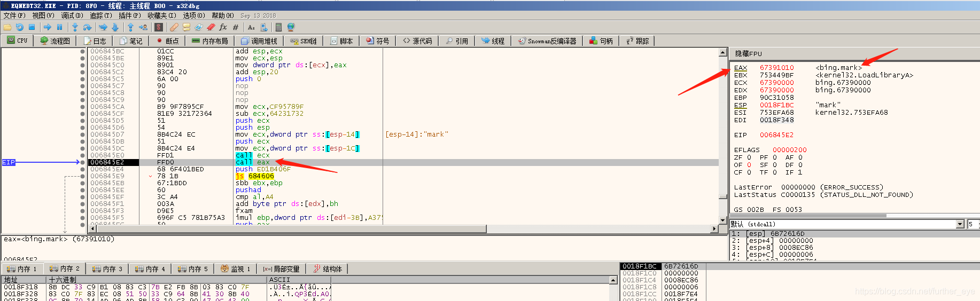Viewport: 980px width, 301px height.
Task: Click the restart debugging icon
Action: point(19,27)
